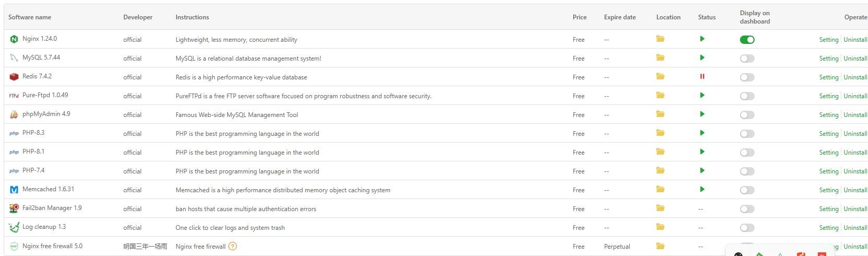Click the MySQL running status icon

click(702, 57)
